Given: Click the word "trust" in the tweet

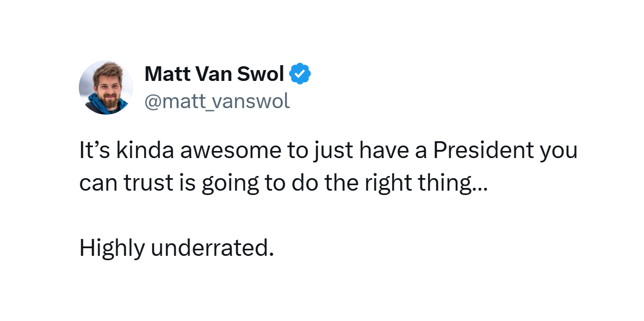Looking at the screenshot, I should pos(148,183).
